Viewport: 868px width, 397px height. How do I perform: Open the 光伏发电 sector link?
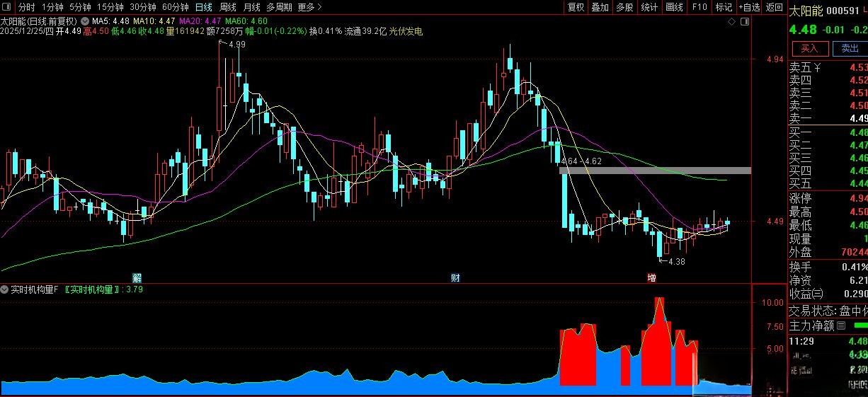point(406,32)
